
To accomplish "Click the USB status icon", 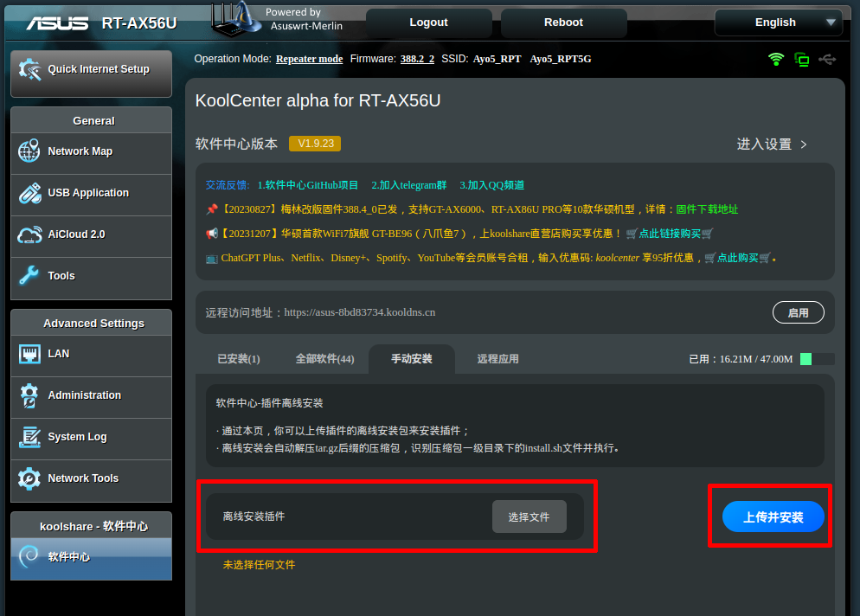I will pyautogui.click(x=827, y=59).
